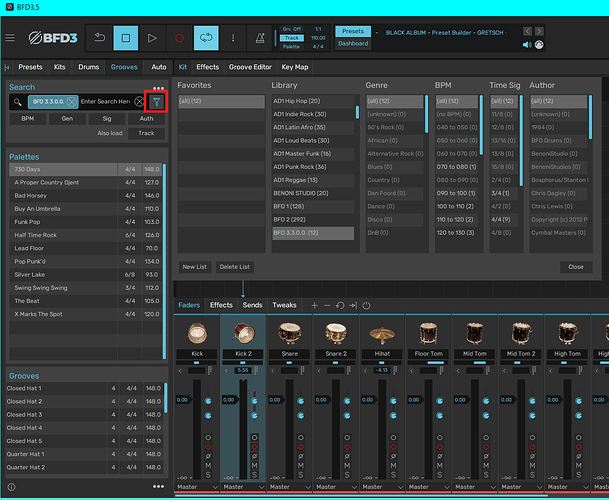Click the undo/return transport icon

99,38
